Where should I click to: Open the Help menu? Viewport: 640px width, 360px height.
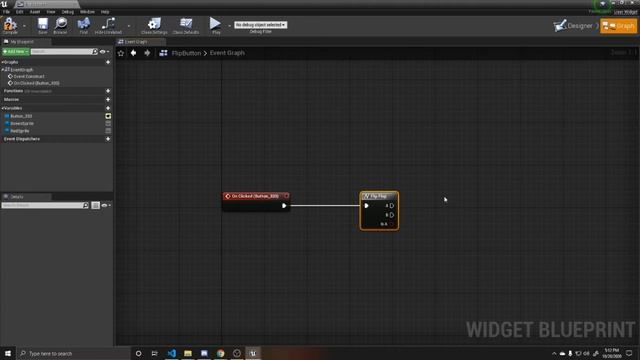105,12
